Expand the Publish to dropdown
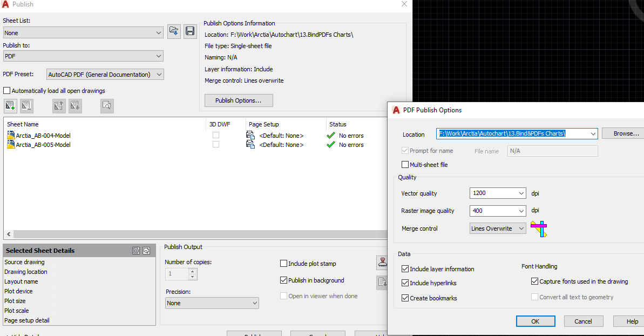This screenshot has width=644, height=336. pos(83,56)
